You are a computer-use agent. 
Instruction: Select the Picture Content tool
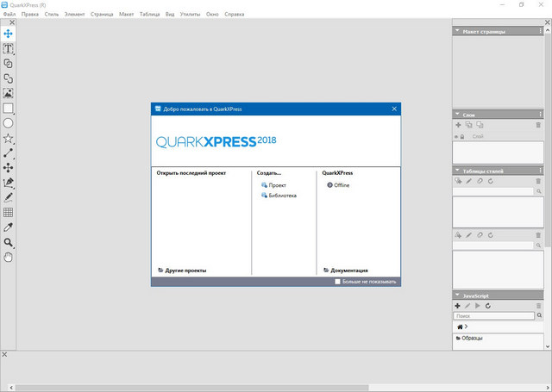pyautogui.click(x=8, y=93)
